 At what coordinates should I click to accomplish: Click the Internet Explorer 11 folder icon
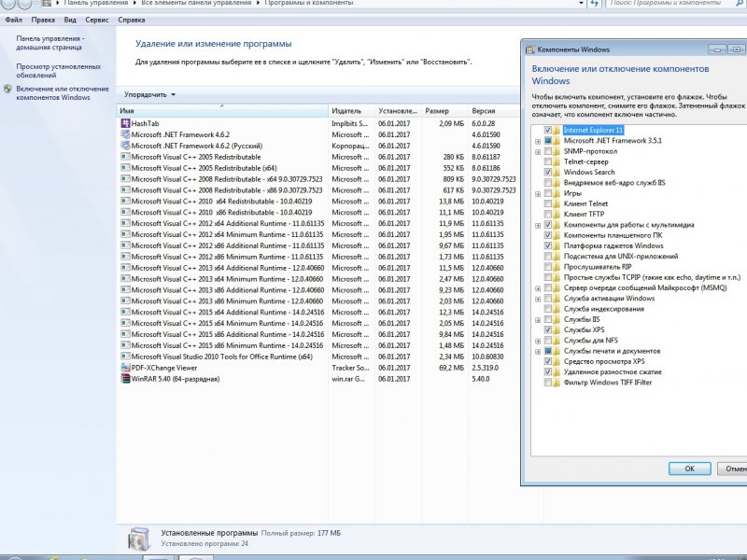(557, 130)
